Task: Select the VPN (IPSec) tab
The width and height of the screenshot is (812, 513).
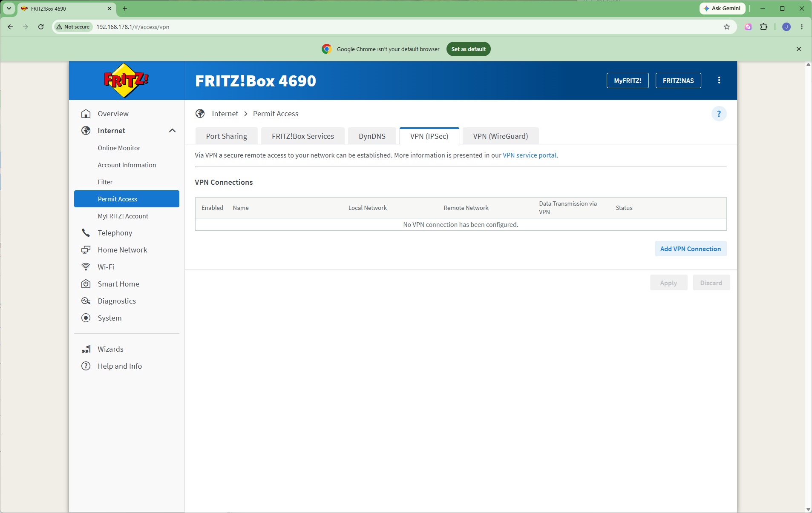Action: click(x=429, y=136)
